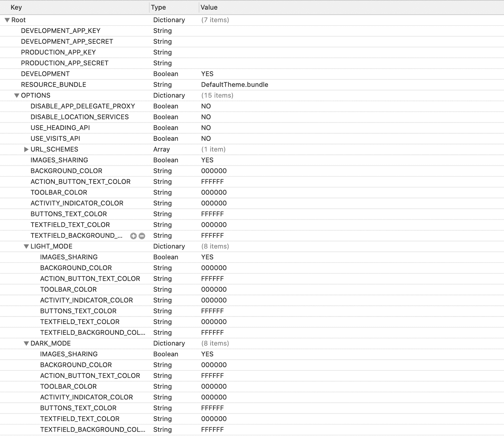Select the TOOLBAR_COLOR key under OPTIONS

click(59, 193)
